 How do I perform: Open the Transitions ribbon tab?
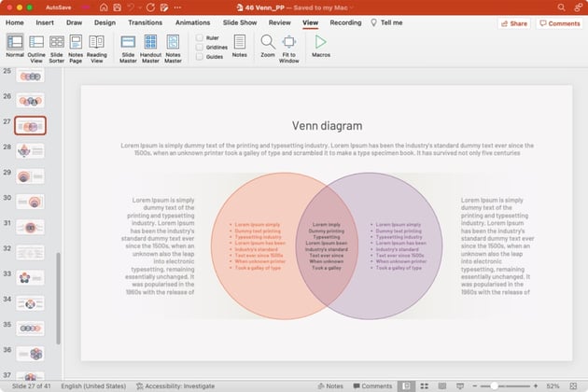click(x=145, y=22)
